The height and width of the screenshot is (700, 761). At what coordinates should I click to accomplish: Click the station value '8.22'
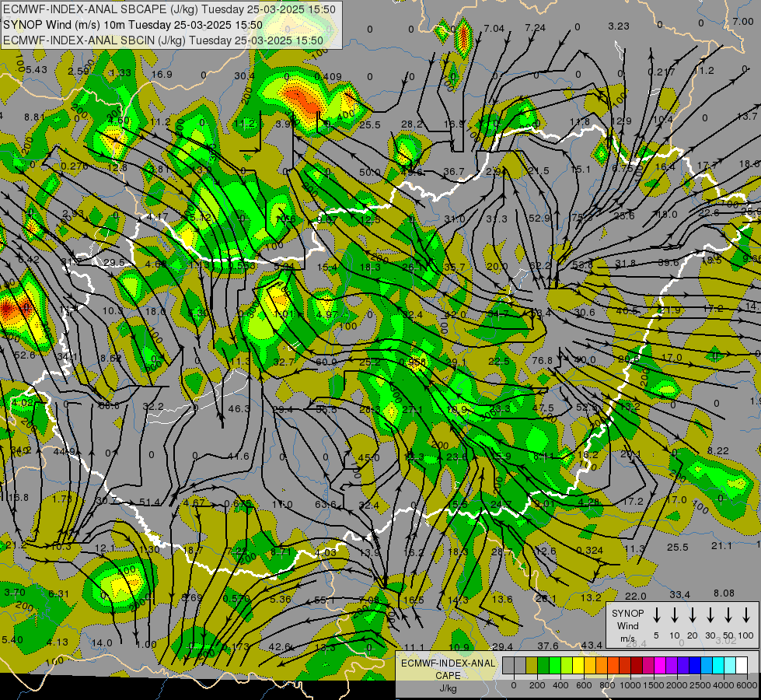coord(717,451)
